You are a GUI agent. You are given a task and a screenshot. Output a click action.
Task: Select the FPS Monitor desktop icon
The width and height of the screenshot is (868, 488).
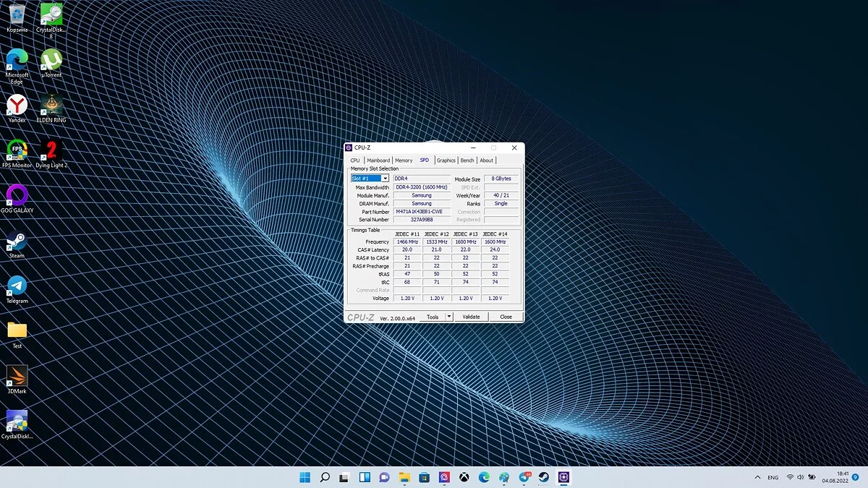tap(17, 150)
